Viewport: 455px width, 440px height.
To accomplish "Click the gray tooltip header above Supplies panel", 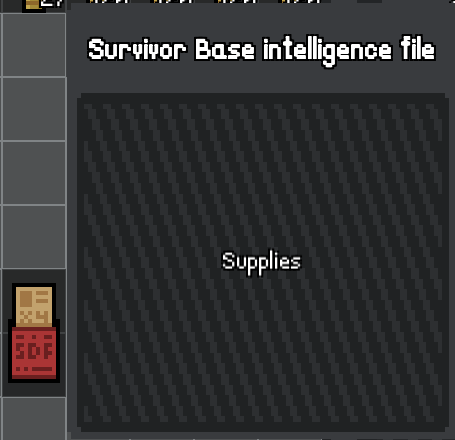I will pos(262,50).
